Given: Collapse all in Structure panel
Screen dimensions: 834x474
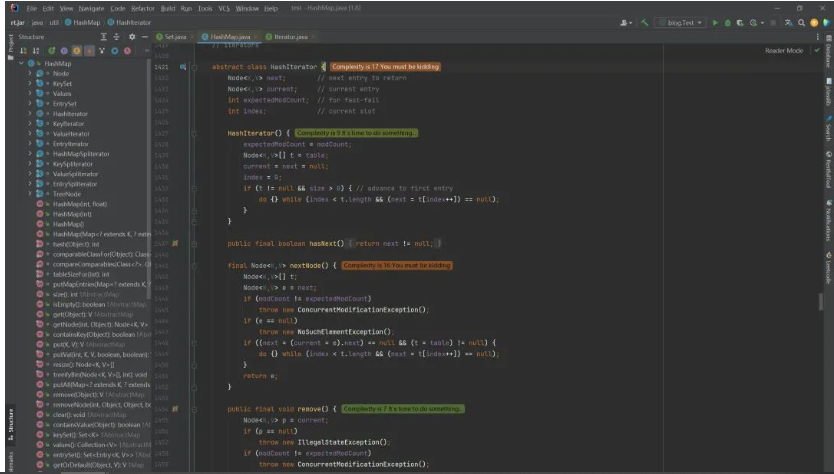Looking at the screenshot, I should point(116,37).
